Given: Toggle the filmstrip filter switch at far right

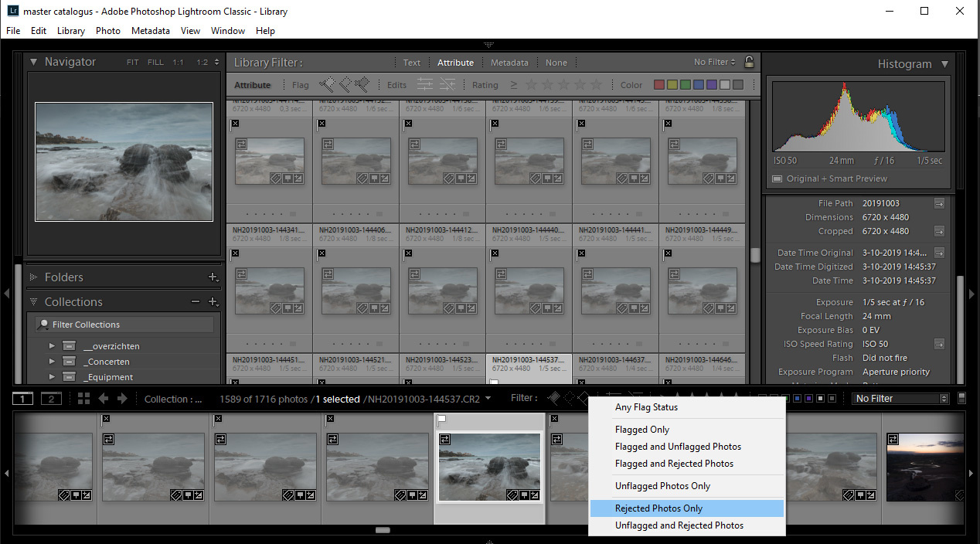Looking at the screenshot, I should pos(961,398).
